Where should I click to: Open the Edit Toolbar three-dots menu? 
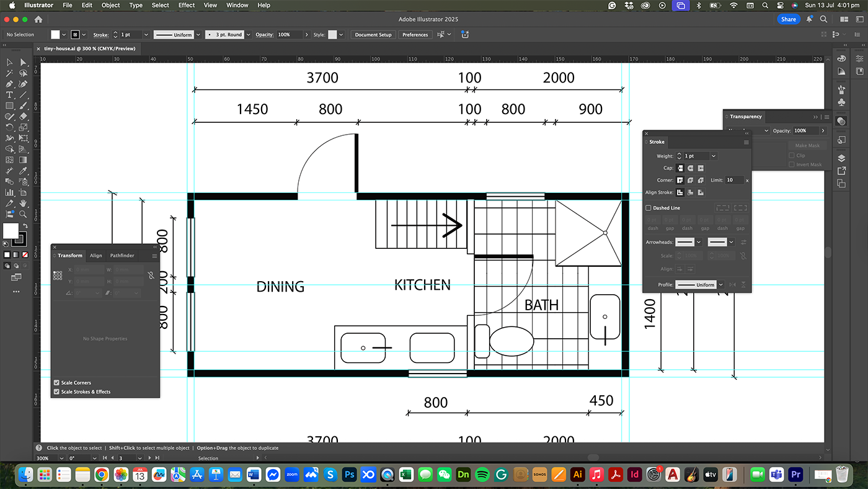point(16,291)
